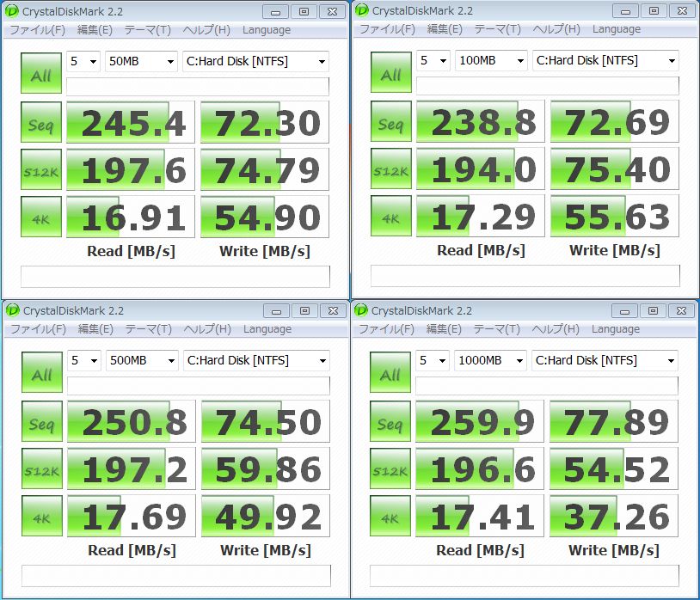Viewport: 700px width, 600px height.
Task: Open 編集(E) menu in the 100MB window
Action: 445,29
